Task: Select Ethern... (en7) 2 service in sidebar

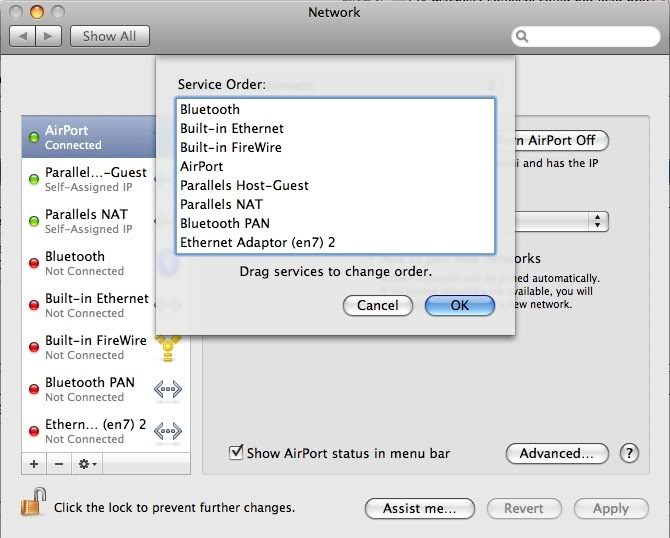Action: (x=106, y=431)
